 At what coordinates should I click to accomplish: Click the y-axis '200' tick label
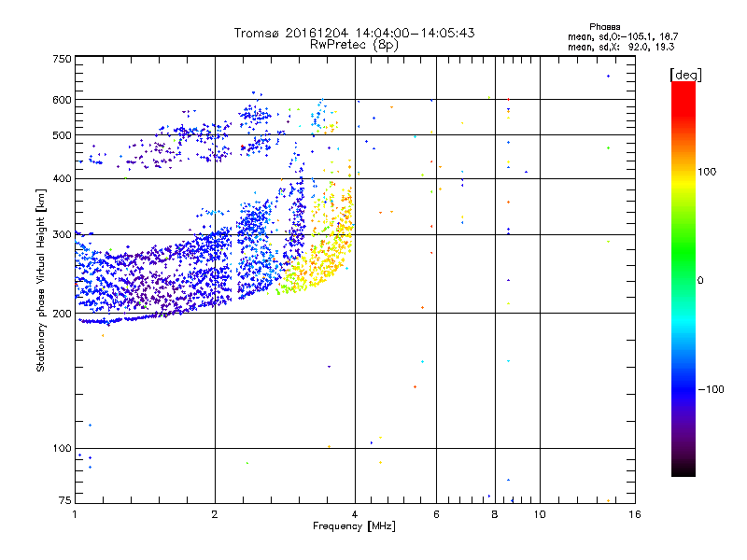62,314
